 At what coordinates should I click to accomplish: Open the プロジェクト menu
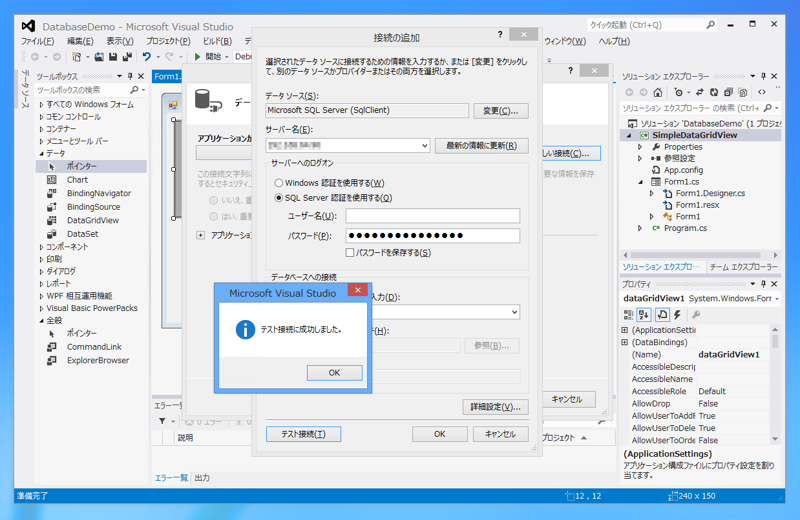(x=168, y=41)
